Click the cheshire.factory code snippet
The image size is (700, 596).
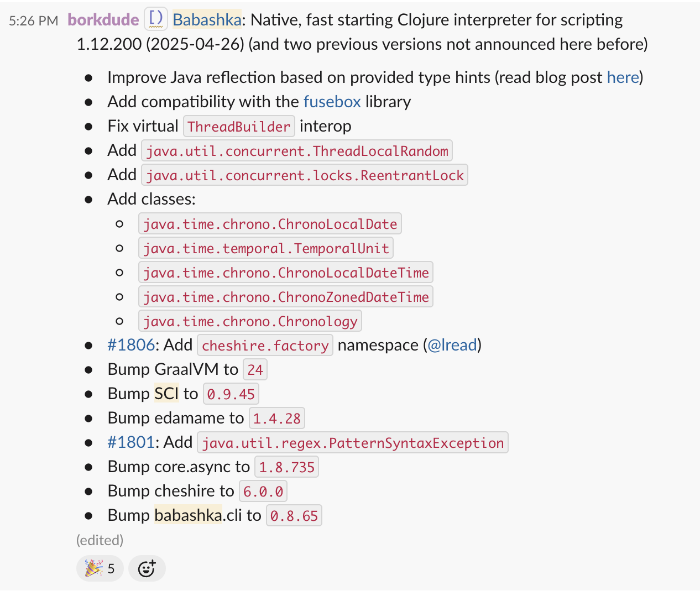(265, 346)
